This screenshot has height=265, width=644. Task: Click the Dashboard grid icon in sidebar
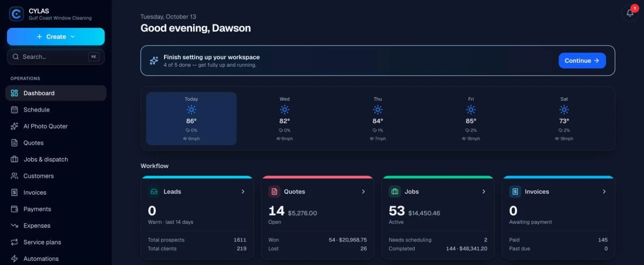(15, 93)
